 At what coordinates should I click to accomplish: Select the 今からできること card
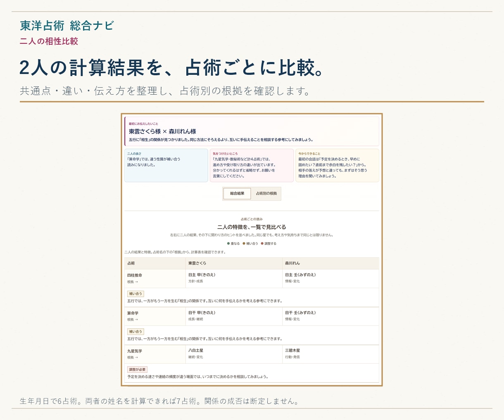[337, 165]
